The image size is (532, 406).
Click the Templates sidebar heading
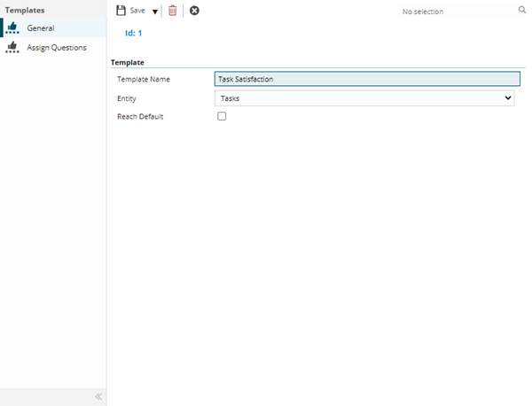[26, 10]
